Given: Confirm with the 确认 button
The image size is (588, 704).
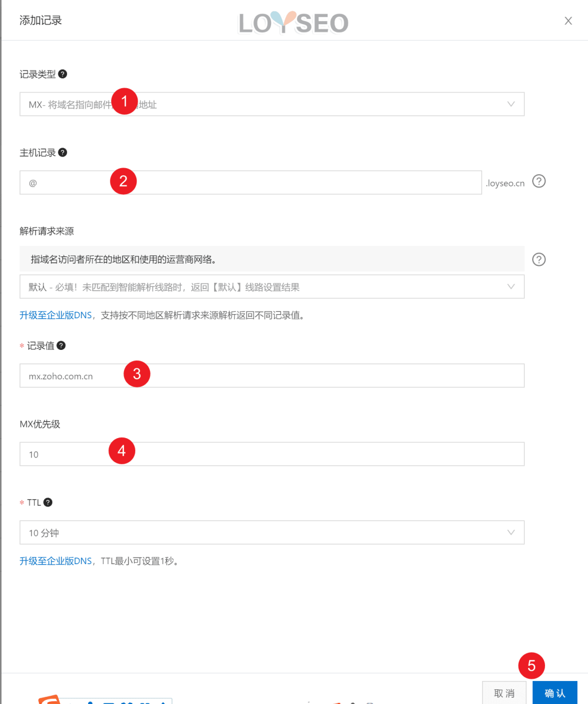Looking at the screenshot, I should tap(555, 693).
